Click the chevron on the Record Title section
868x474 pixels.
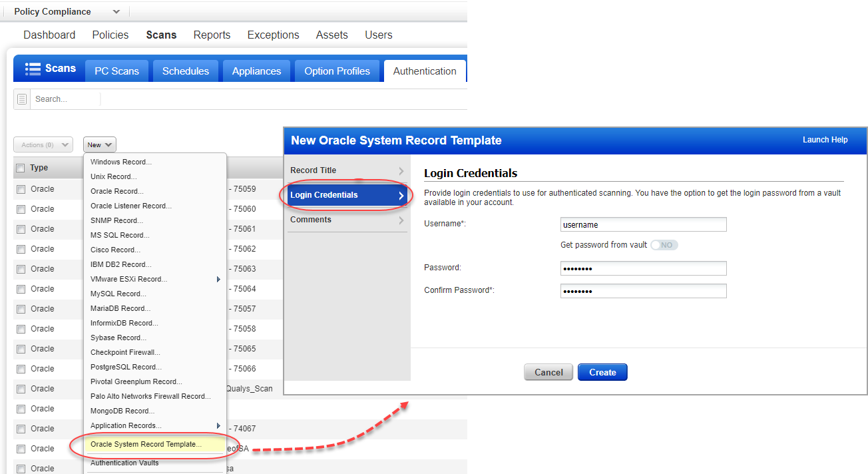tap(401, 170)
